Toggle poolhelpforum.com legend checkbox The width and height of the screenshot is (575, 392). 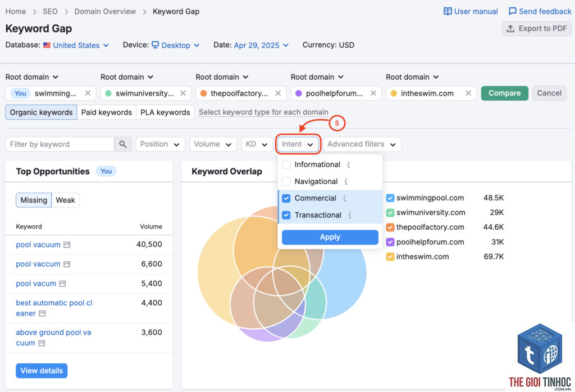pos(390,242)
